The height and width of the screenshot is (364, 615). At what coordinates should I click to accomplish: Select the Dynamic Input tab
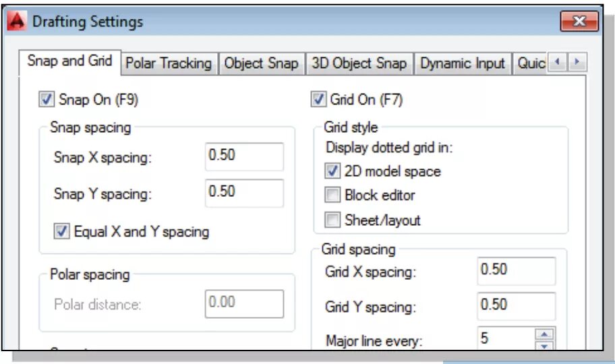click(462, 63)
